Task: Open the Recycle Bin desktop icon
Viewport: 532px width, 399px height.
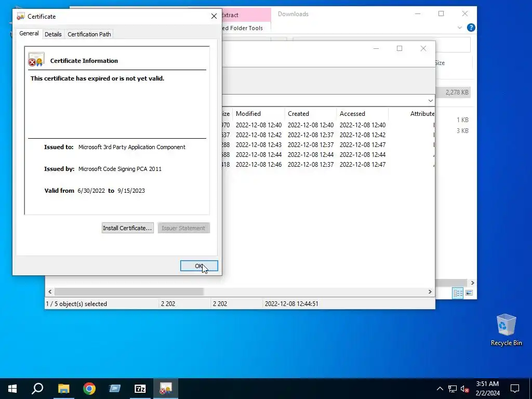Action: click(x=506, y=330)
